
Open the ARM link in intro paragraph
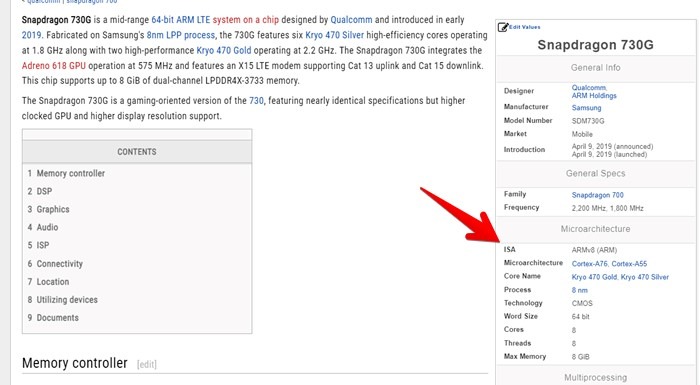point(185,20)
